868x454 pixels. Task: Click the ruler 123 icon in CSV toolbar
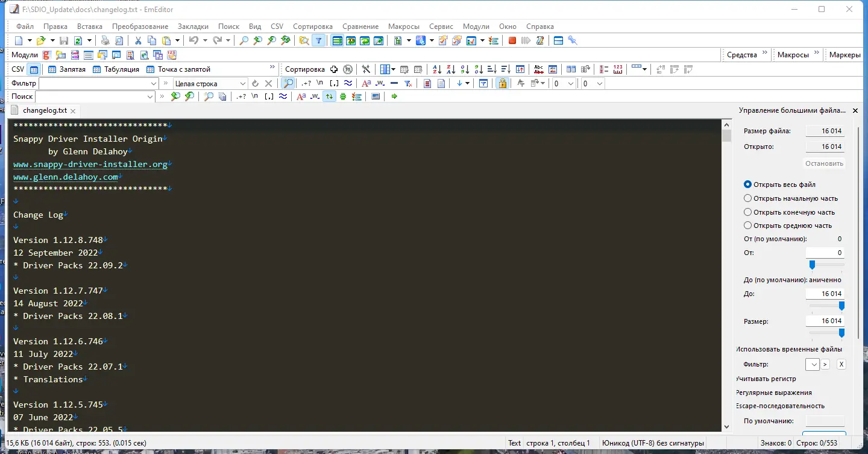click(x=618, y=69)
